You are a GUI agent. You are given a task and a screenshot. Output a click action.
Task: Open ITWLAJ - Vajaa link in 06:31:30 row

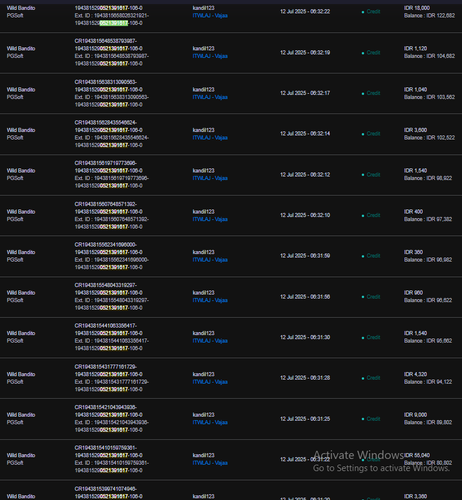[x=210, y=341]
